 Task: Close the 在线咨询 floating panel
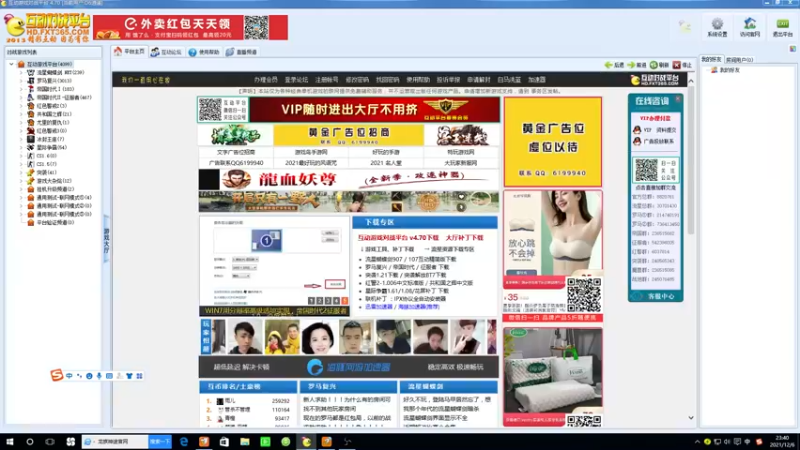pyautogui.click(x=678, y=98)
